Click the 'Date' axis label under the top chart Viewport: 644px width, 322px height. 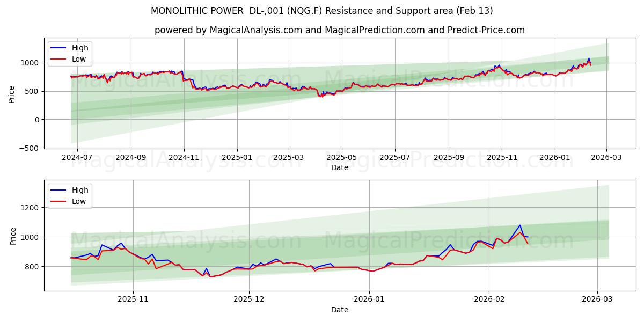340,168
